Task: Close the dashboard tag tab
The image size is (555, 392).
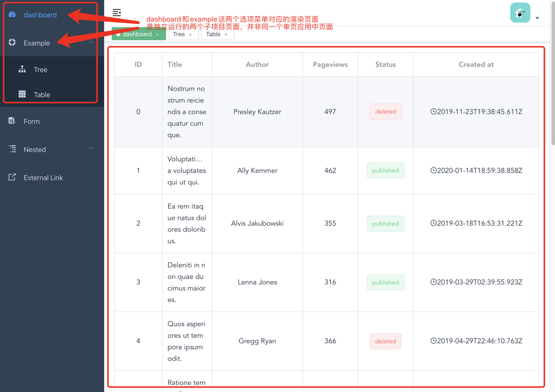Action: click(x=158, y=34)
